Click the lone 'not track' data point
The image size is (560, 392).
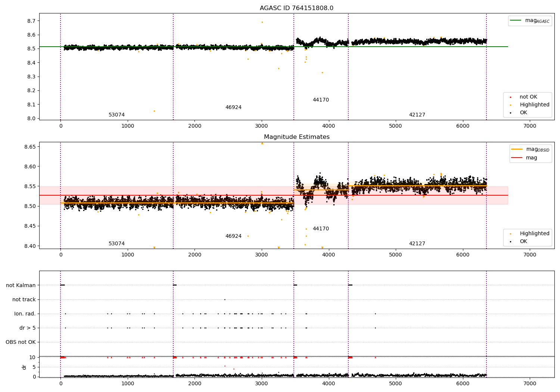click(x=225, y=299)
